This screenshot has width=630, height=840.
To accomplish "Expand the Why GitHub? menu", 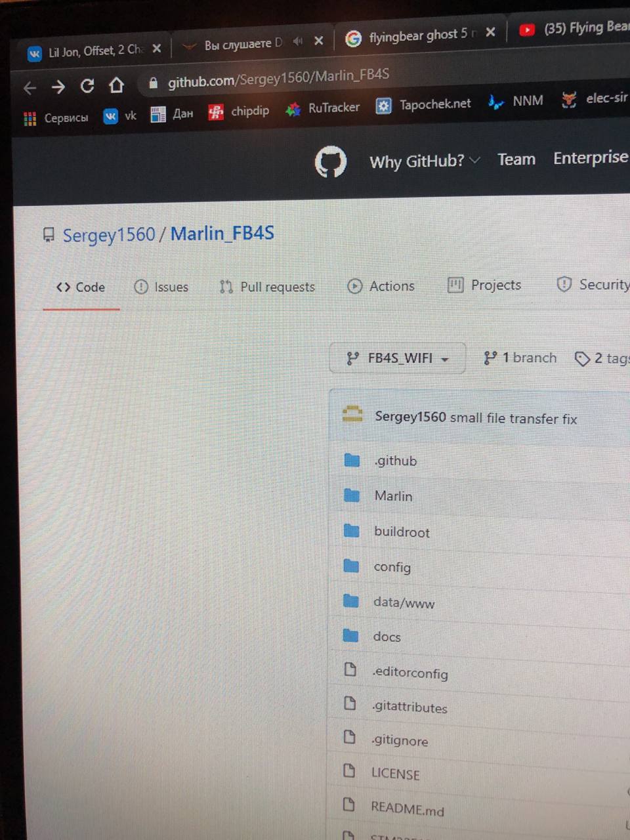I will point(425,161).
